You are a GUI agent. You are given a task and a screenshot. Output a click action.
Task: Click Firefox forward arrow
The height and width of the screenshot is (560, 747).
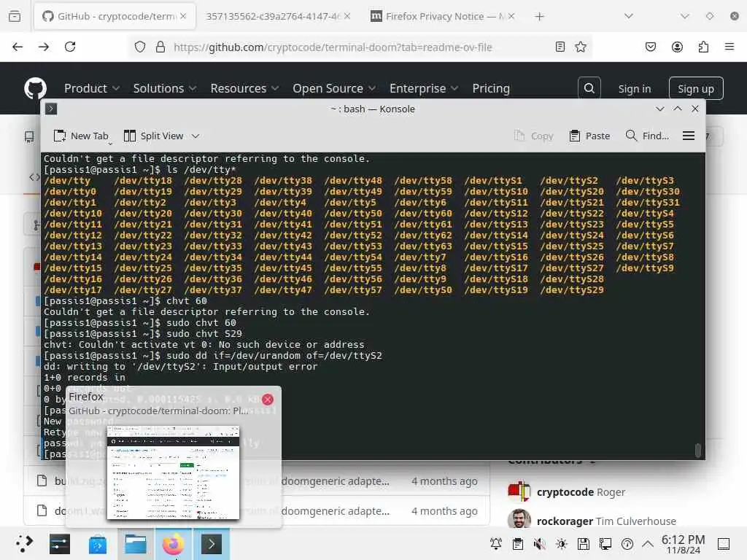click(44, 47)
